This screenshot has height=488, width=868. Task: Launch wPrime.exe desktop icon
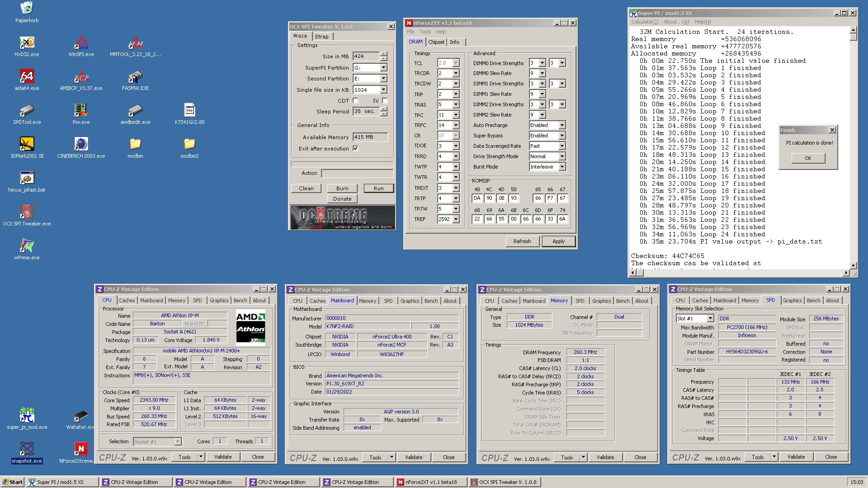click(27, 246)
